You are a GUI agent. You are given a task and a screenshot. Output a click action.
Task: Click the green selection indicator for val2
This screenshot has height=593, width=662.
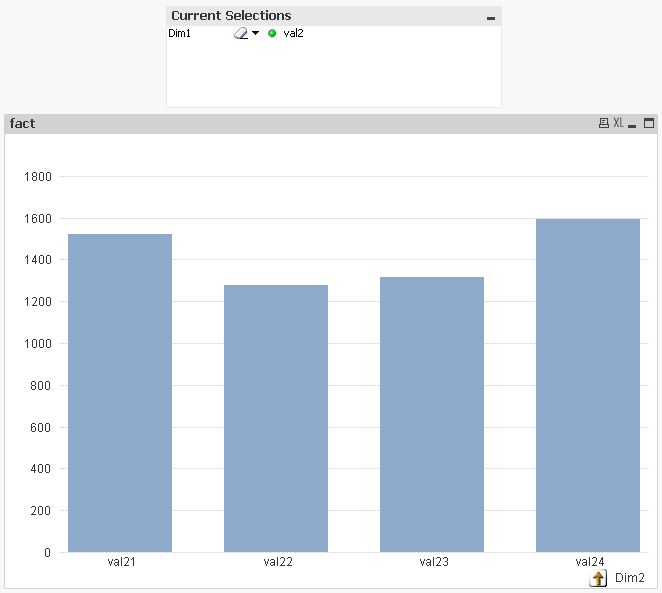(x=272, y=33)
